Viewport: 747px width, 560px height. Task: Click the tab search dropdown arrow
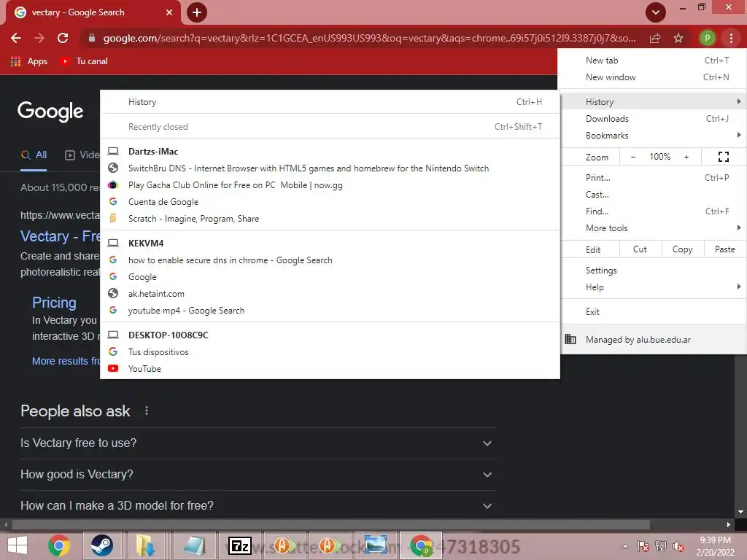click(x=656, y=12)
